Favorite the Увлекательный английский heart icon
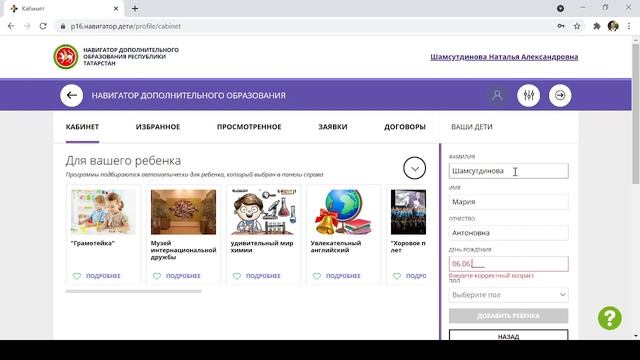Screen dimensions: 640x360 (317, 276)
